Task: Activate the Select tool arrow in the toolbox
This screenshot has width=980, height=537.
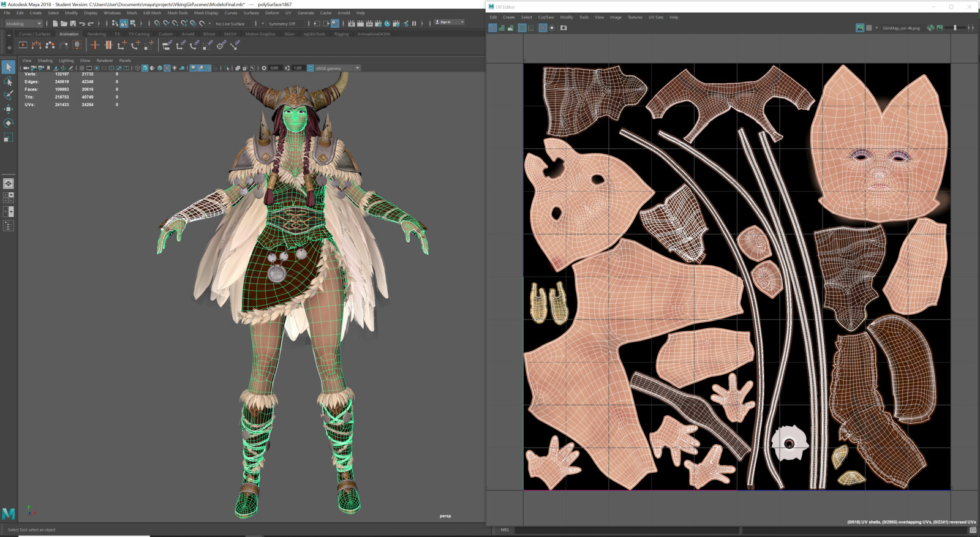Action: (x=9, y=67)
